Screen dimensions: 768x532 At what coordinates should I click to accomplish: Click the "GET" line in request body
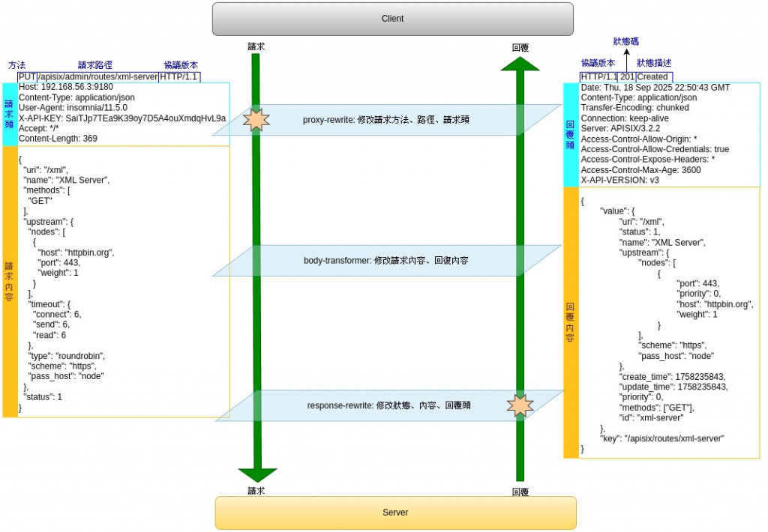pos(40,201)
